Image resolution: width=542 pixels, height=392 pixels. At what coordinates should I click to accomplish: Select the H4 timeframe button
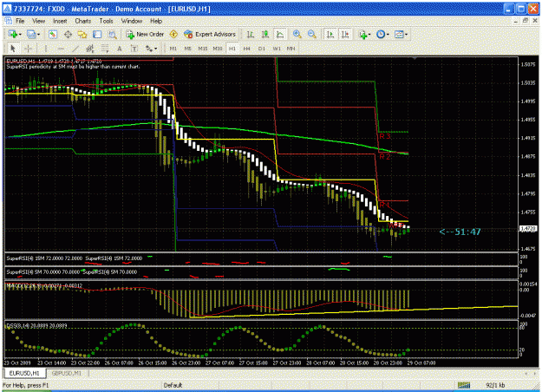(x=246, y=49)
